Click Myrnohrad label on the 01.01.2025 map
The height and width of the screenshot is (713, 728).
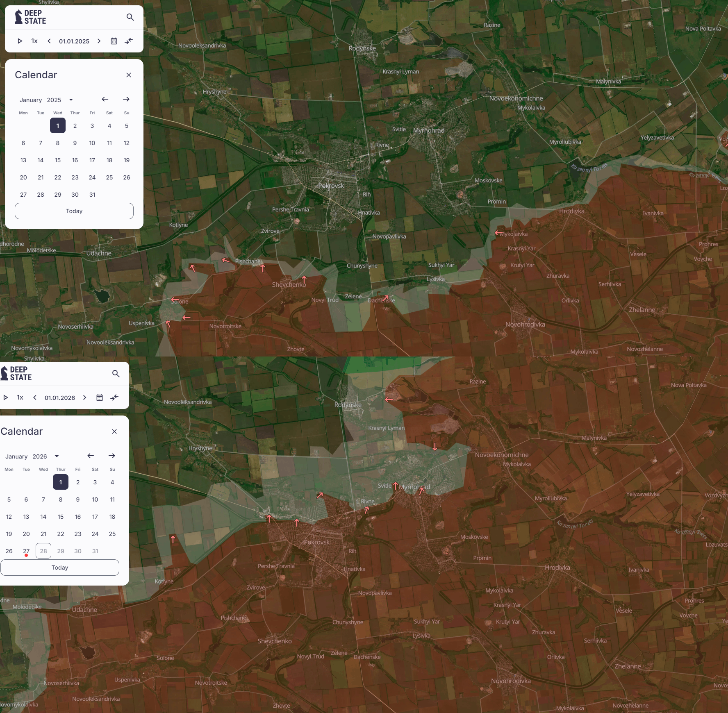pyautogui.click(x=429, y=131)
